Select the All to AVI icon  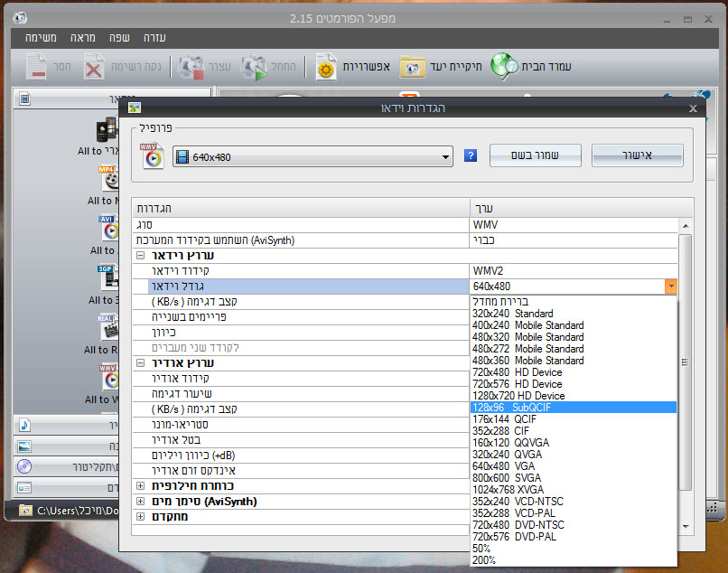(x=108, y=228)
